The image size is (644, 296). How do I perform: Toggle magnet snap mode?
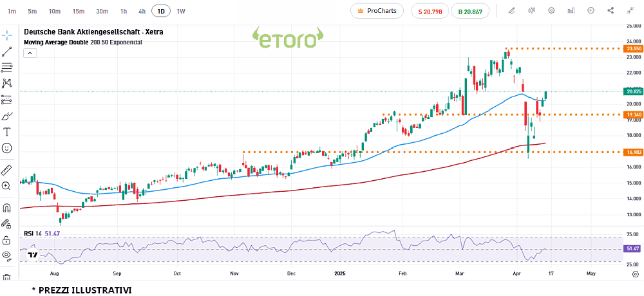click(6, 208)
